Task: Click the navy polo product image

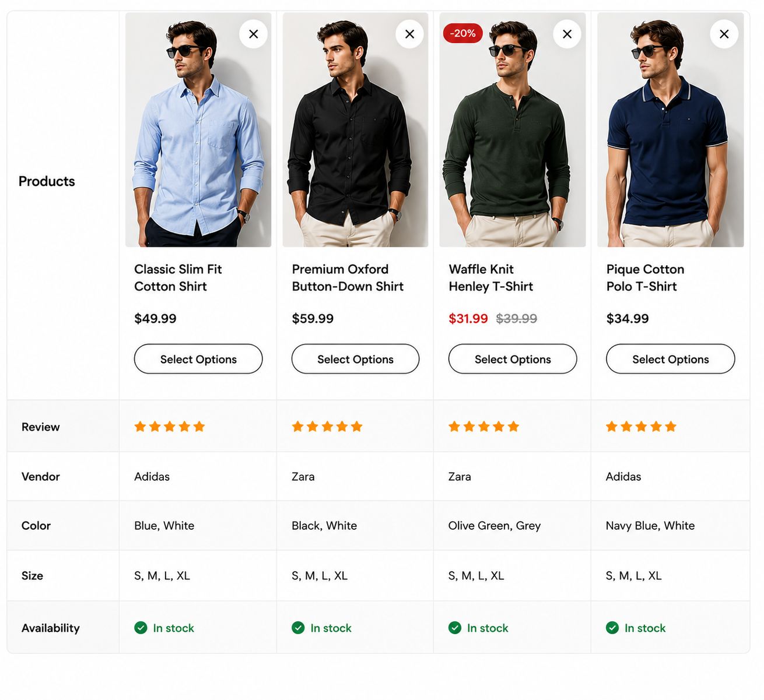Action: click(671, 130)
